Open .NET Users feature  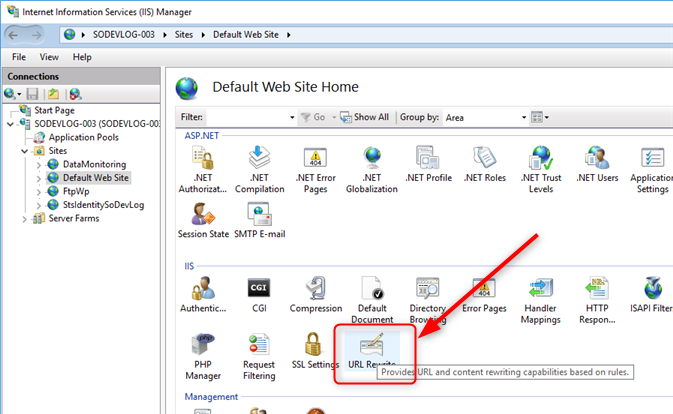[x=597, y=164]
